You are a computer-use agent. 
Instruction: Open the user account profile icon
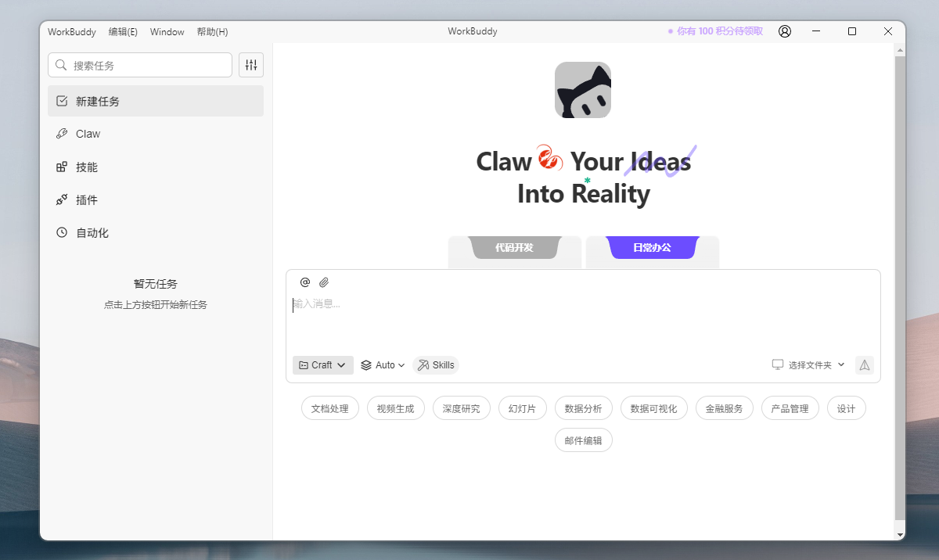pos(785,31)
